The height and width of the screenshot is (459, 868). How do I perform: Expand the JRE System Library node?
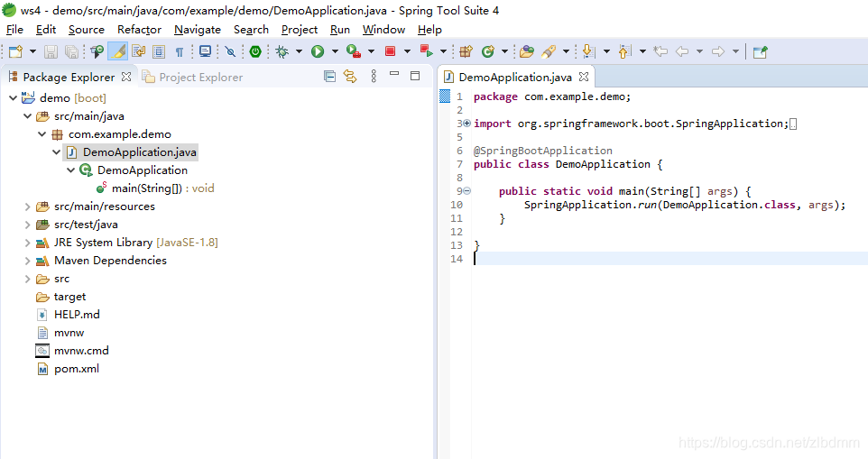click(x=27, y=243)
